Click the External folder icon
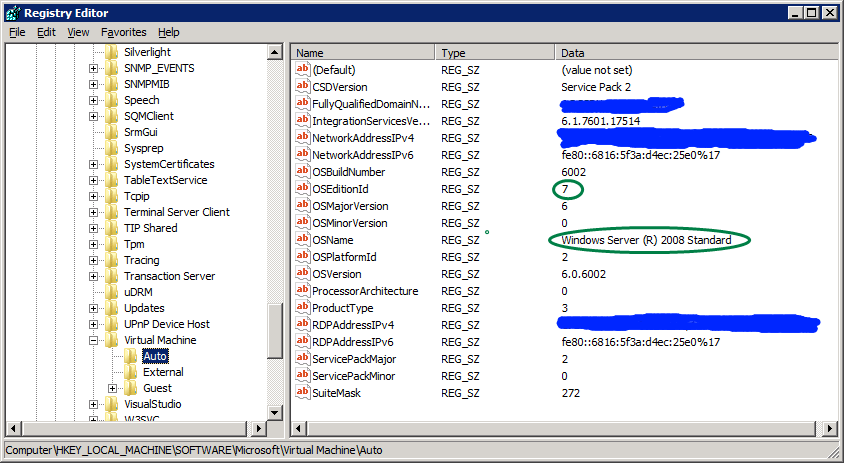 pos(130,372)
